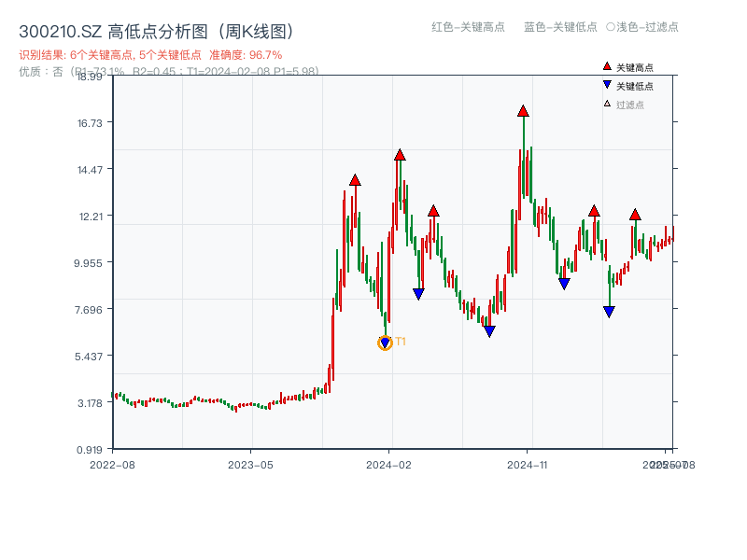Click the red triangle above the 2024-02 price peak
This screenshot has height=560, width=747.
pos(402,155)
